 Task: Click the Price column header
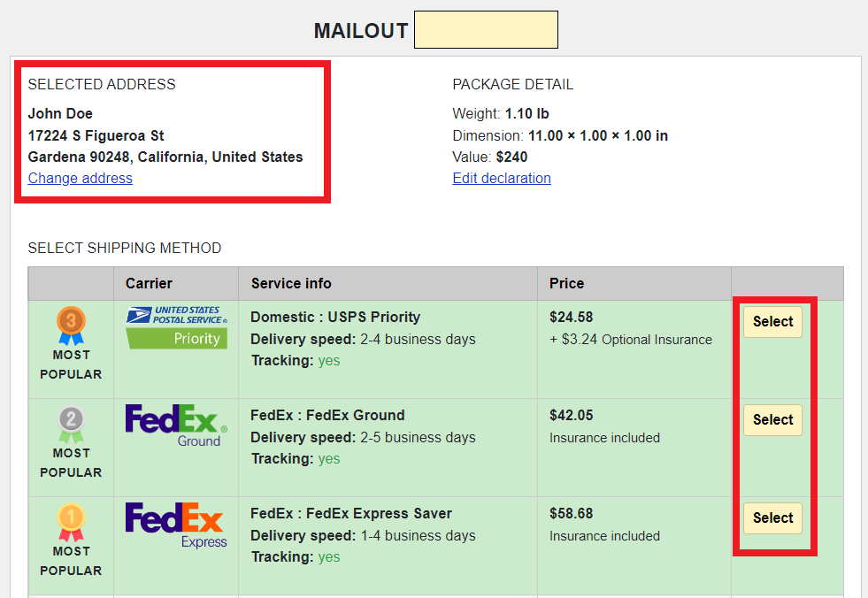point(566,284)
